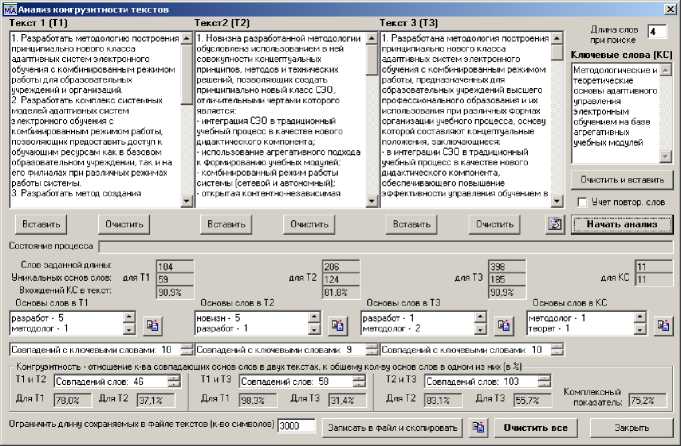Click Длина слов при поиске field
Screen dimensions: 681x446
click(x=658, y=32)
